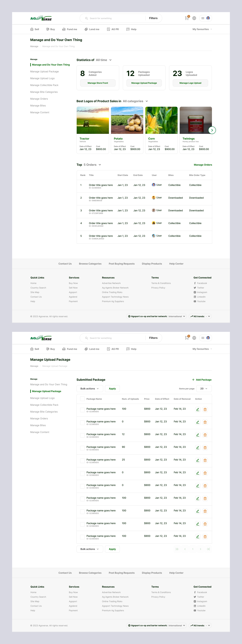Open Manage Orders link beside Top Orders
This screenshot has width=242, height=644.
(x=203, y=165)
